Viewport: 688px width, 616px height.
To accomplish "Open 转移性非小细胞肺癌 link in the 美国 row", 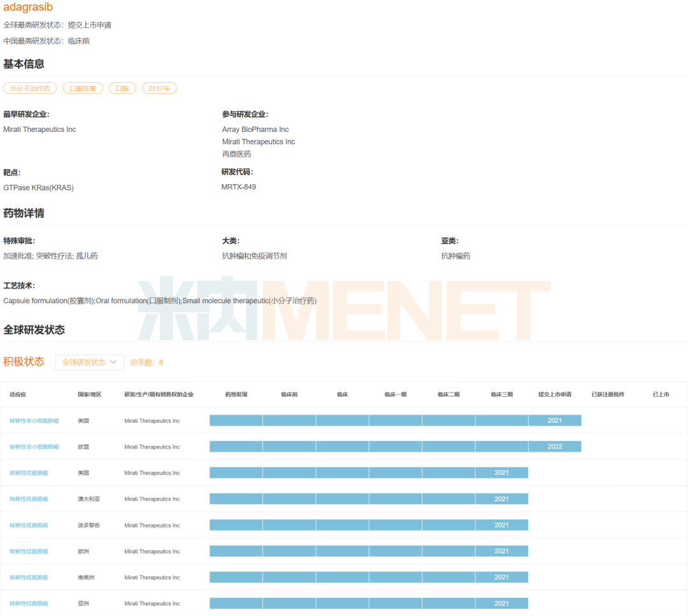I will tap(34, 421).
